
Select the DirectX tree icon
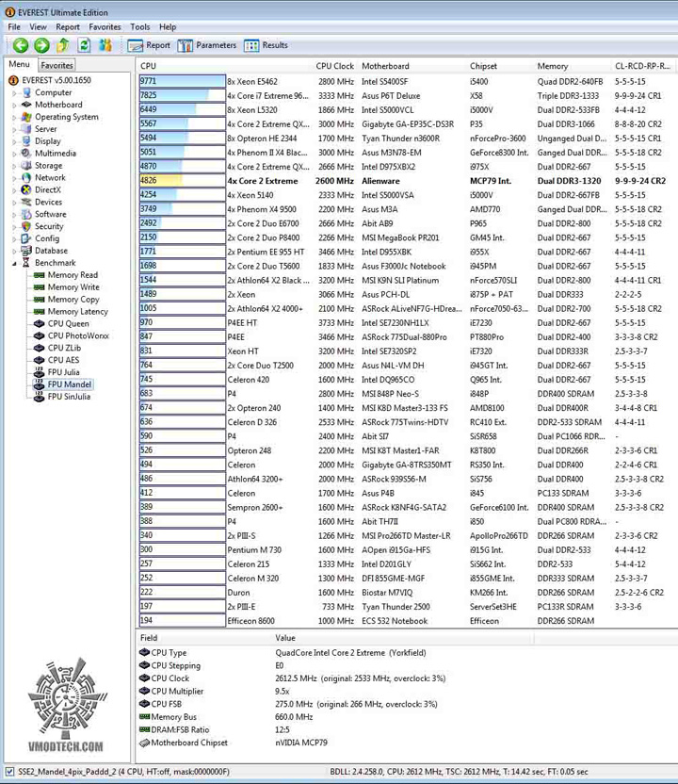click(x=26, y=189)
